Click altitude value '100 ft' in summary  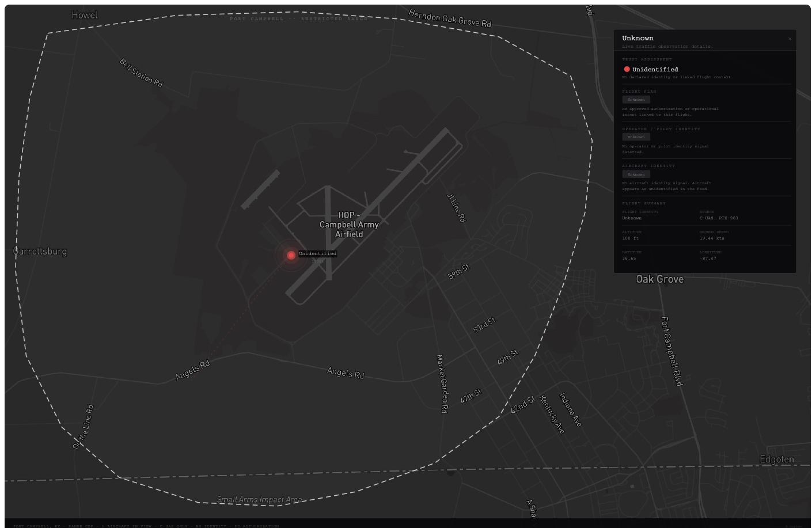point(630,238)
